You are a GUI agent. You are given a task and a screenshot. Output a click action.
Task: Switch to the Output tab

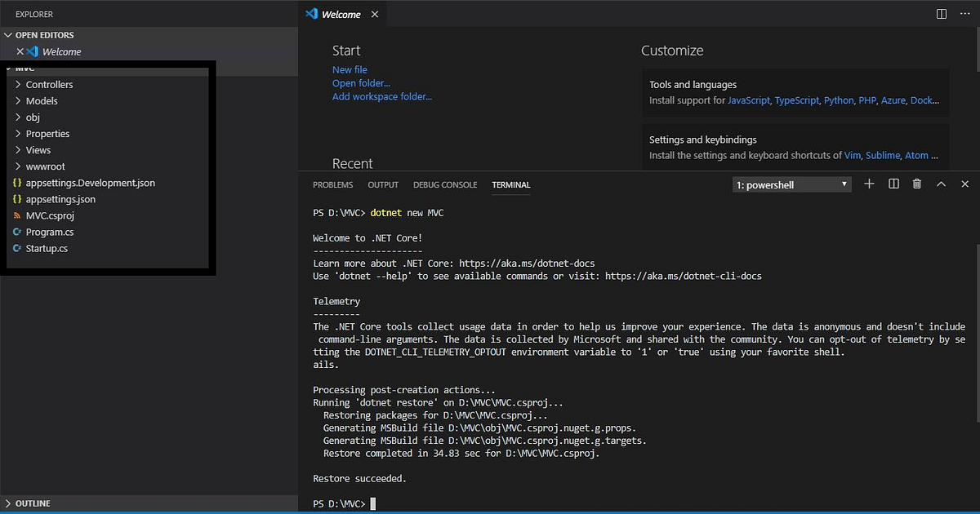click(x=383, y=185)
